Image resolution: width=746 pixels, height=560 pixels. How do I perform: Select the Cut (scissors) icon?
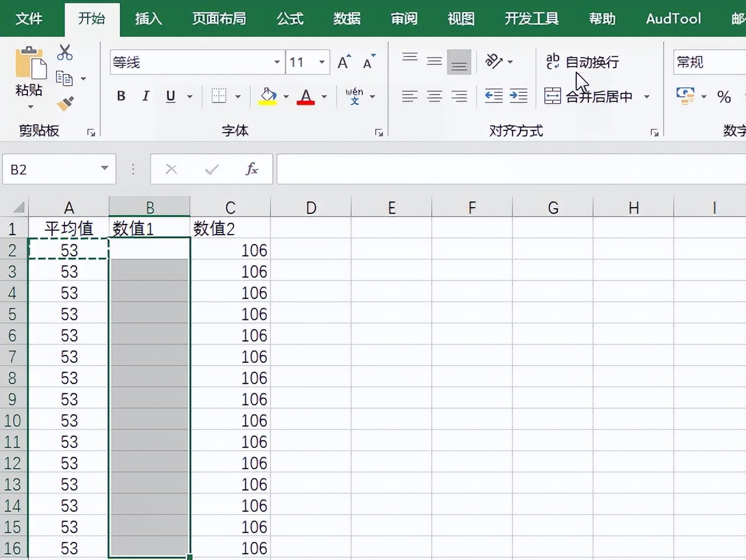[x=64, y=52]
